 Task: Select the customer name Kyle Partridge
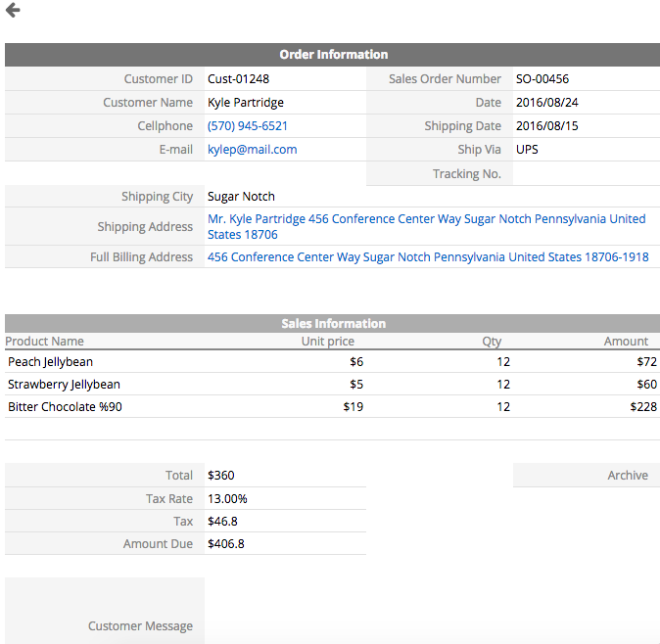(x=246, y=102)
